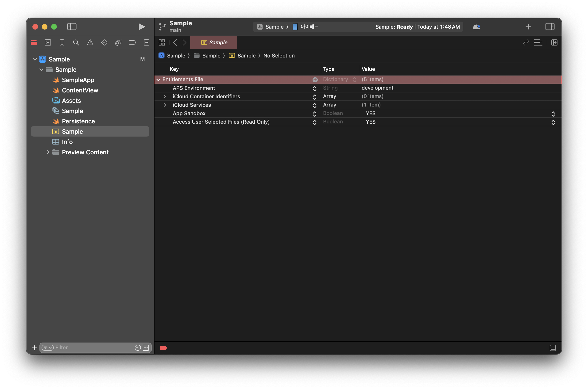Click the add editor on right icon

tap(554, 43)
